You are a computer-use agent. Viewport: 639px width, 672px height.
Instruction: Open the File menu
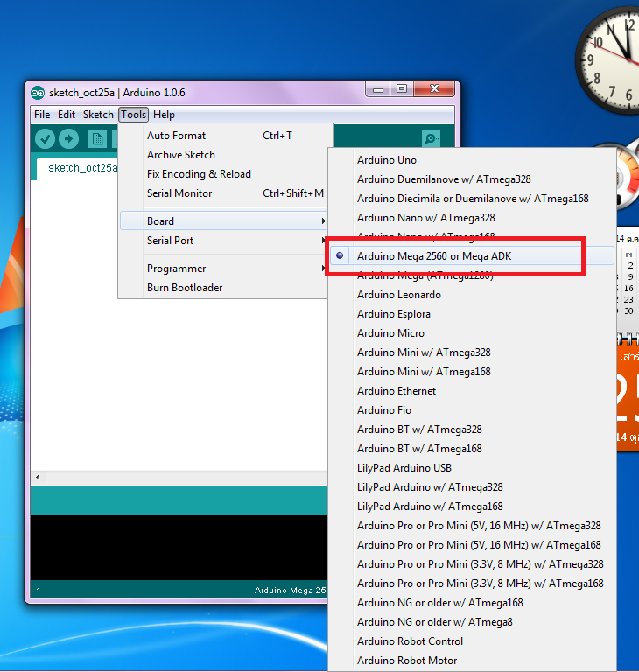pyautogui.click(x=42, y=115)
